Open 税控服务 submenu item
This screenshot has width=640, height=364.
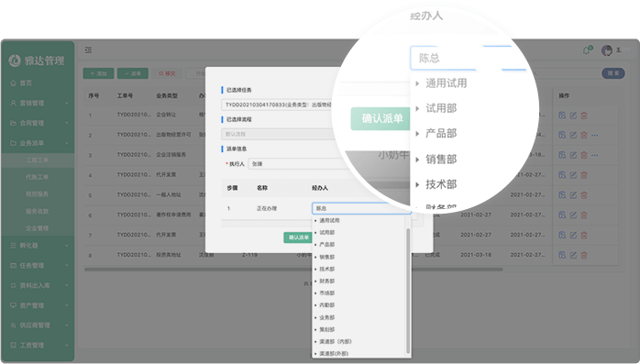tap(38, 194)
